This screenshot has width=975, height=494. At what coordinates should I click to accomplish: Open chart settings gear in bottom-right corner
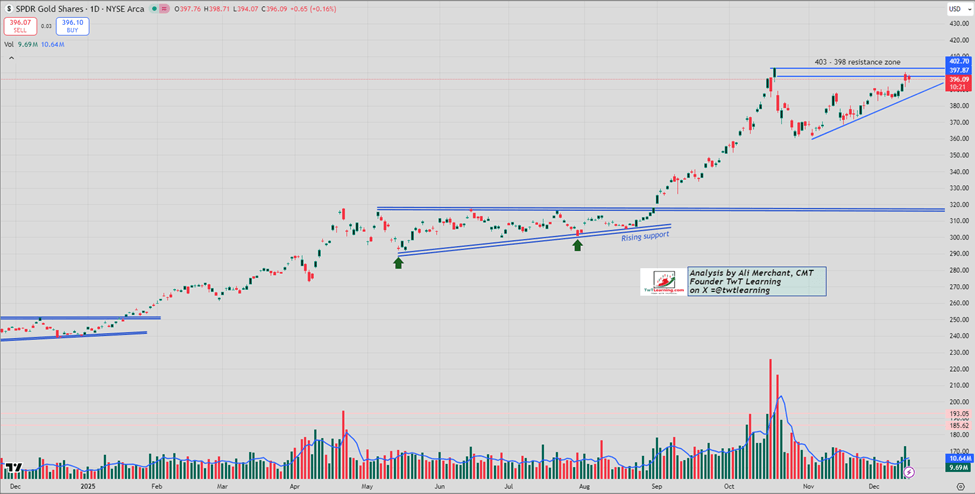pyautogui.click(x=960, y=485)
